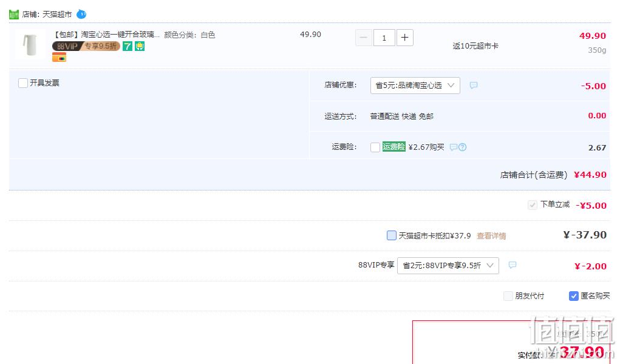Click the 天猫超市 store name
620x364 pixels.
pos(57,15)
